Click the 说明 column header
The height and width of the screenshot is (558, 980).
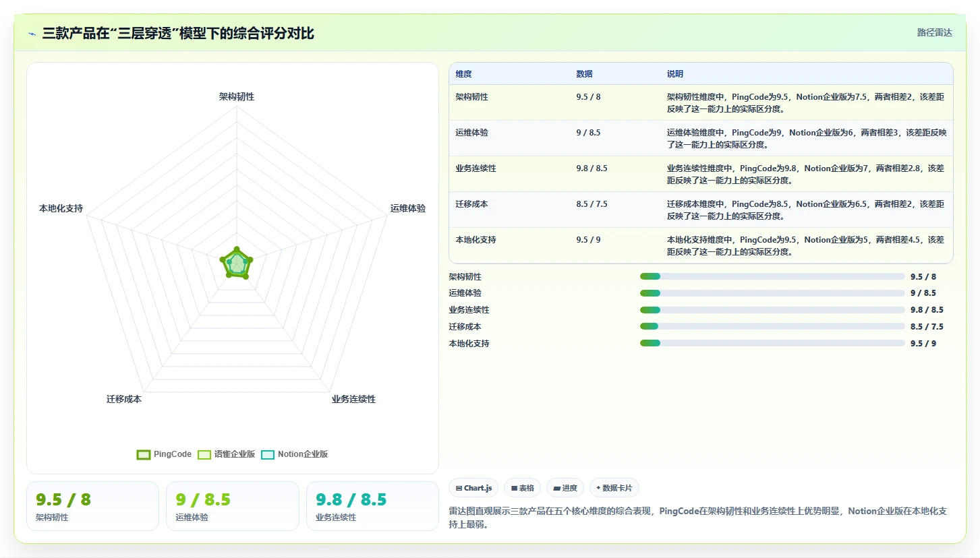(675, 74)
